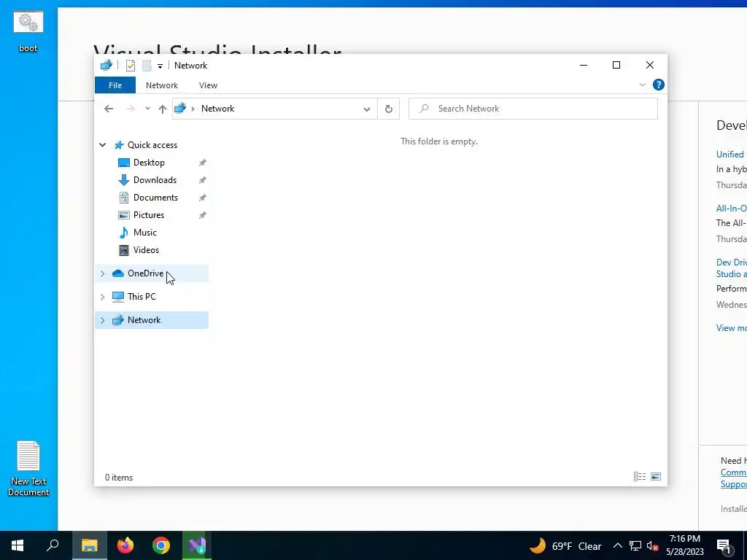Expand the OneDrive tree node

point(102,273)
